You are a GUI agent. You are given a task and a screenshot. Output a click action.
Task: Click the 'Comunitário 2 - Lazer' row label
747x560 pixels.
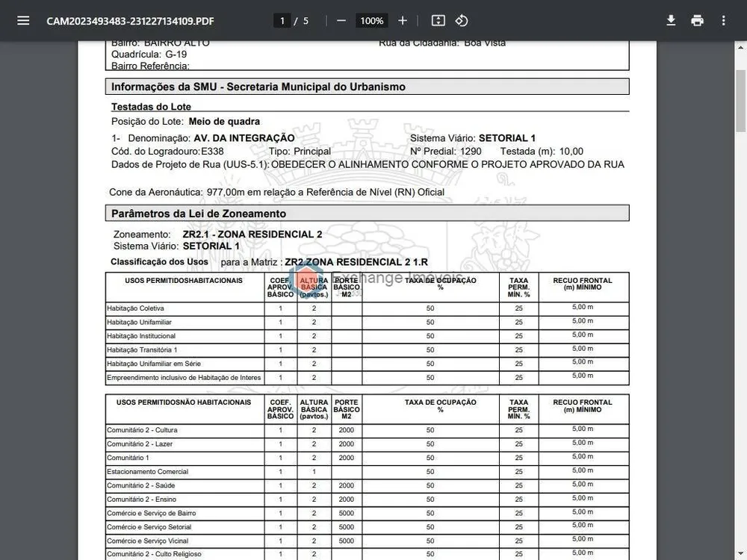[140, 444]
